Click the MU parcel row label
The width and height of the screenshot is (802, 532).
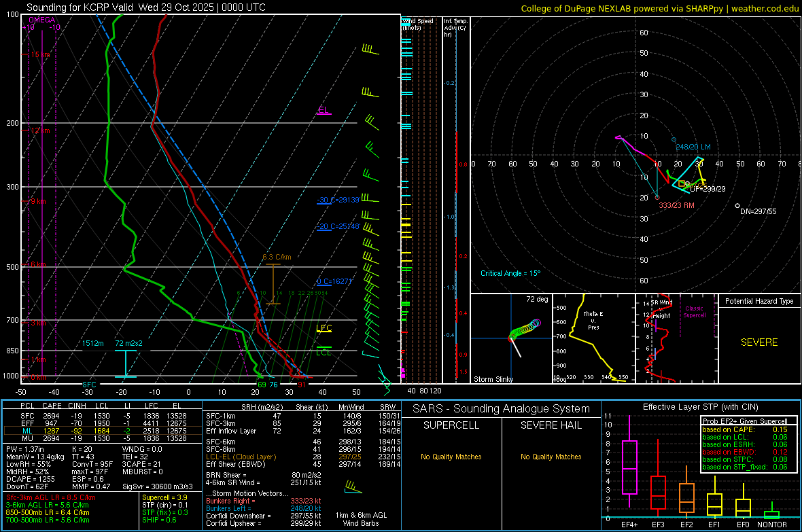tap(27, 438)
